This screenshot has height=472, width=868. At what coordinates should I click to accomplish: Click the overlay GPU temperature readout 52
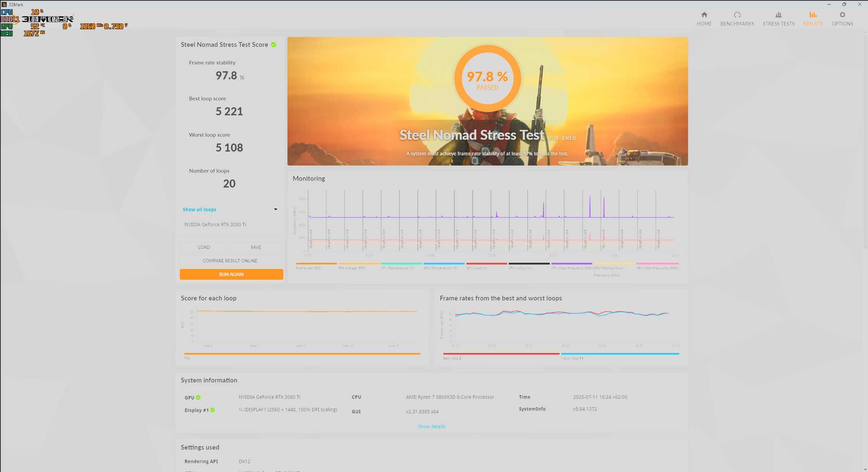(35, 26)
